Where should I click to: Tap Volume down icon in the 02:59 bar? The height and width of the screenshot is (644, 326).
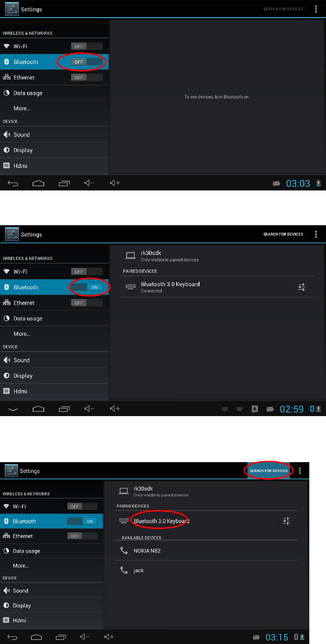click(89, 409)
